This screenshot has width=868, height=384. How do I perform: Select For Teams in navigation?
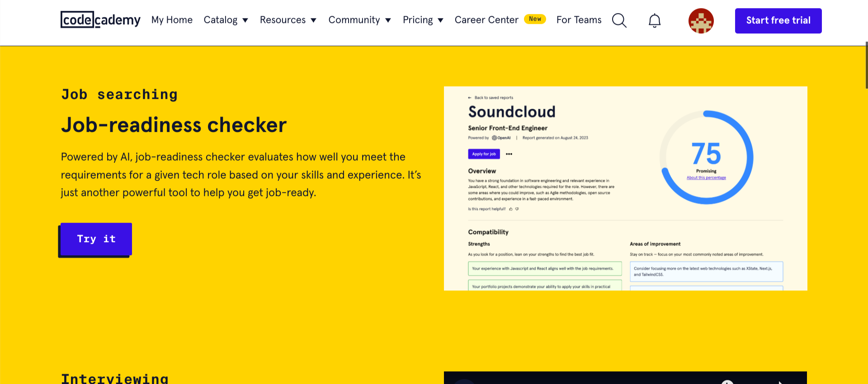click(579, 20)
